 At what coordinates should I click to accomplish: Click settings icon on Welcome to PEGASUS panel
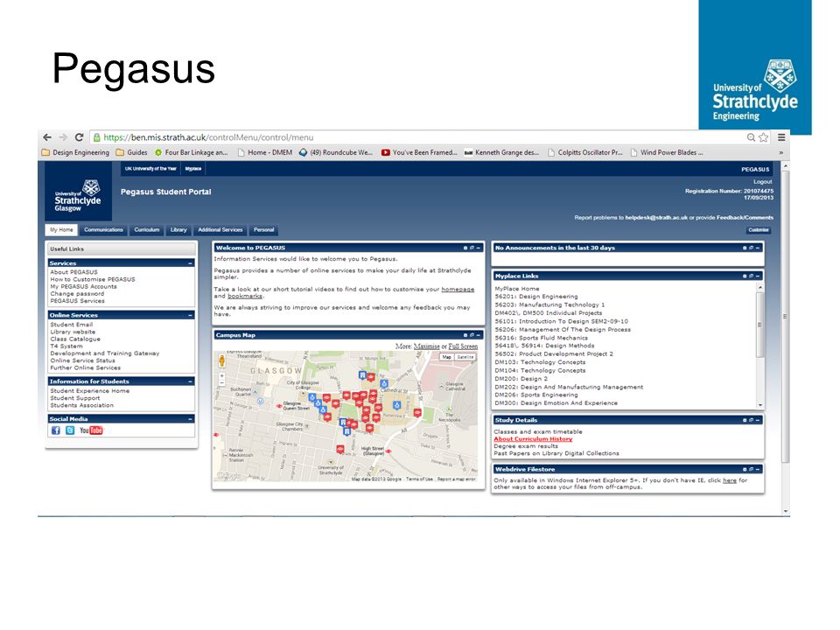point(465,248)
